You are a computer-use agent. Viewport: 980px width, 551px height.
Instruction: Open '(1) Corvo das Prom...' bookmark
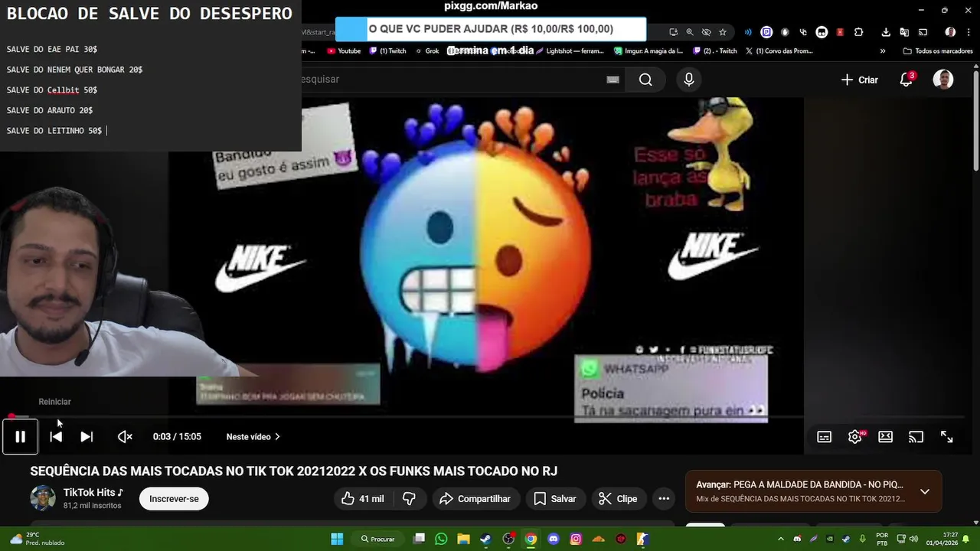click(x=779, y=51)
